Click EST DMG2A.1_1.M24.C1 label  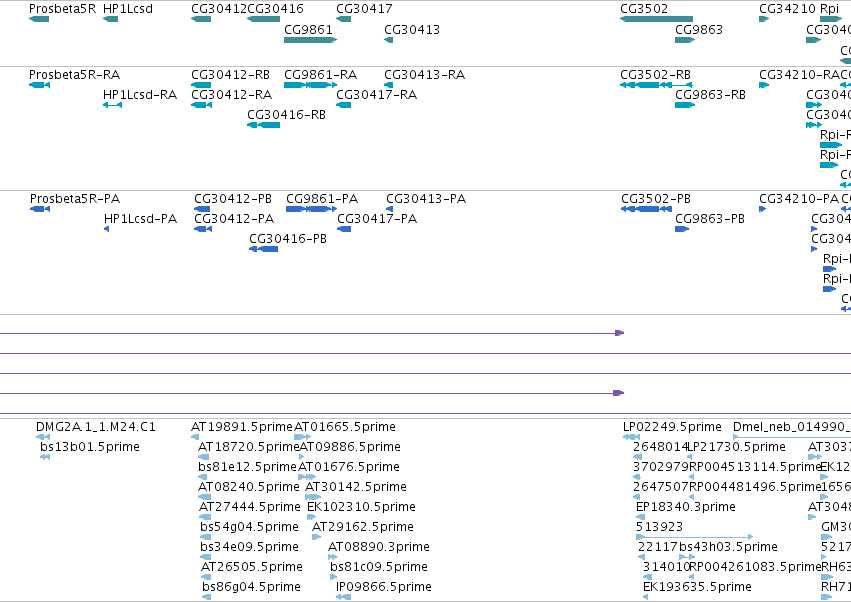[x=96, y=427]
